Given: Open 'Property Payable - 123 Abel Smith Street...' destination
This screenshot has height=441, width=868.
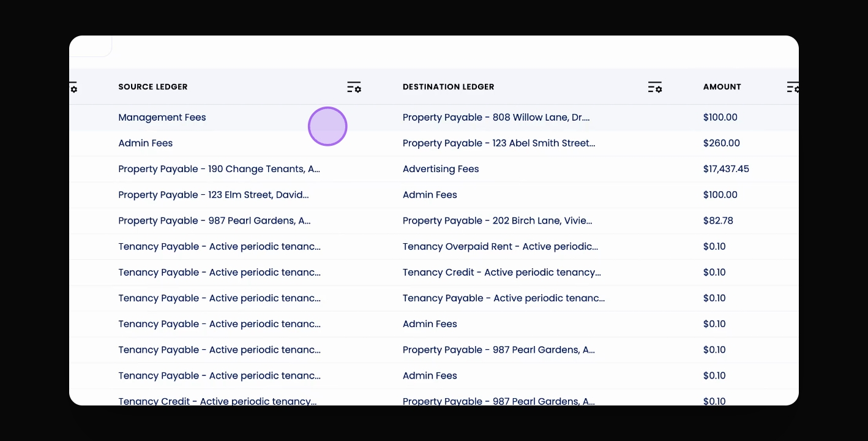Looking at the screenshot, I should click(x=499, y=143).
